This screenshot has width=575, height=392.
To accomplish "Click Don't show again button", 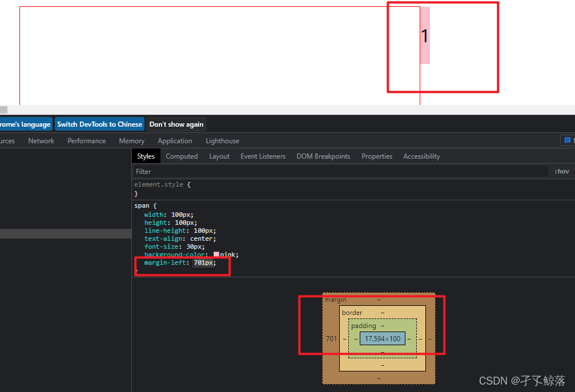I will 176,124.
